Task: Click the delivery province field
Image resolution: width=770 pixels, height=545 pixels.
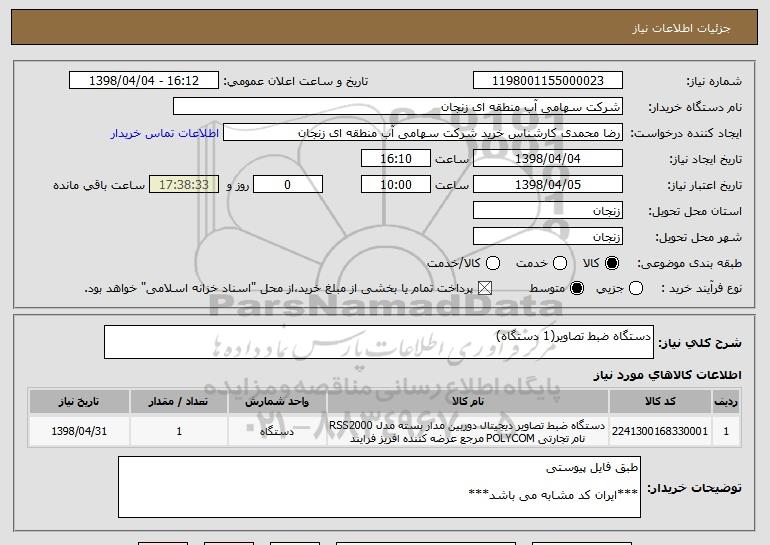Action: click(548, 211)
